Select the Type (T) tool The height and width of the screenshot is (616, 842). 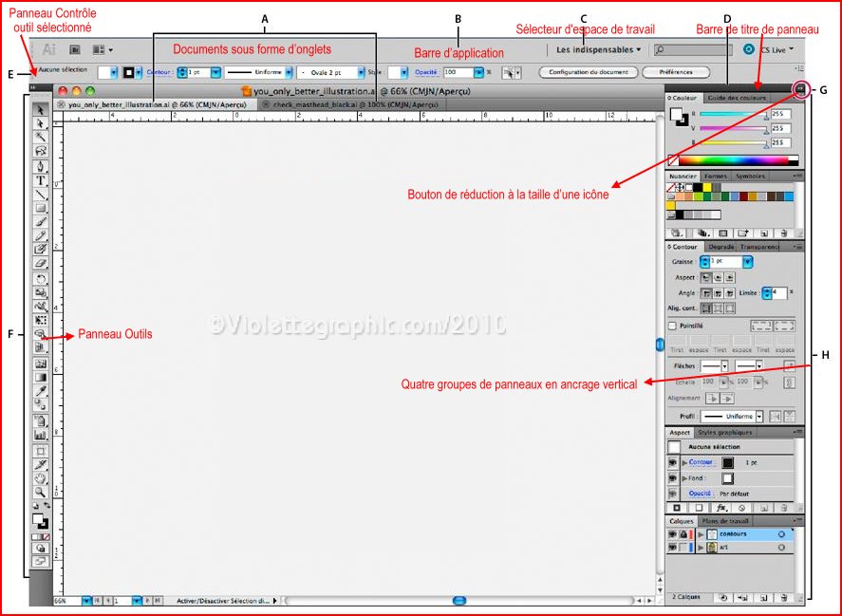click(x=41, y=180)
